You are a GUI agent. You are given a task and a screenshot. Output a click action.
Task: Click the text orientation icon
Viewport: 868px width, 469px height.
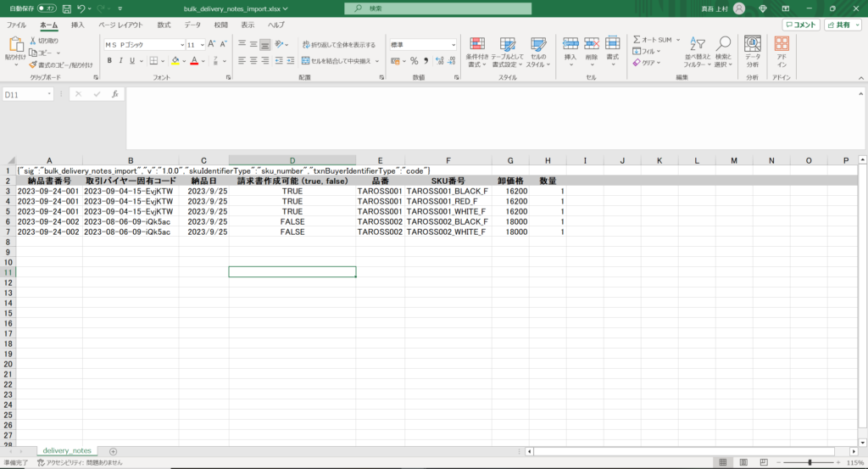279,44
